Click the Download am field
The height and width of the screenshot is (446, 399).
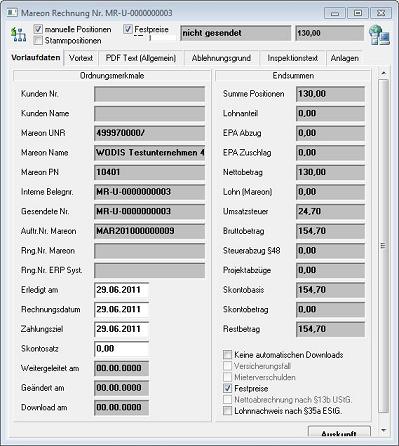tap(121, 407)
